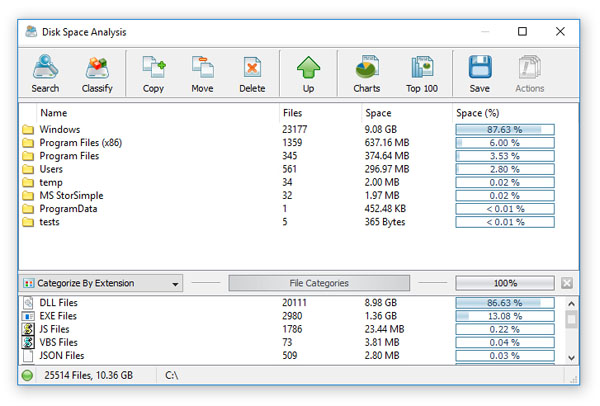The height and width of the screenshot is (406, 600).
Task: Open the Search tool in toolbar
Action: point(45,73)
